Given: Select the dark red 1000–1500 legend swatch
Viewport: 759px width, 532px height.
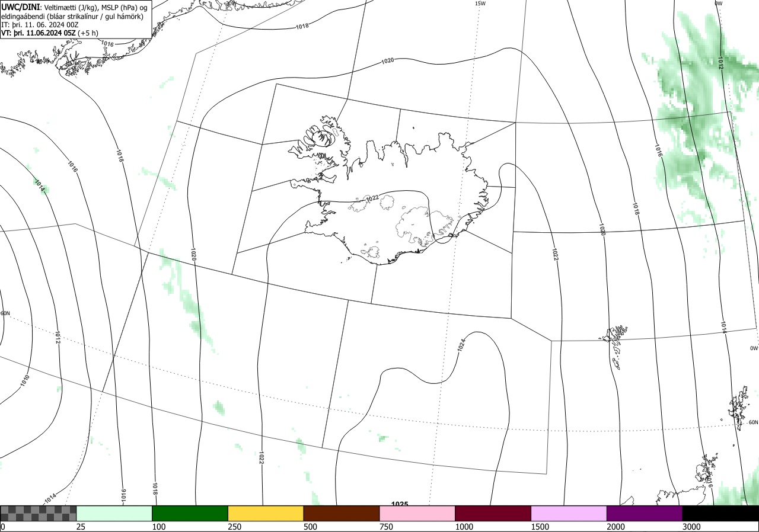Looking at the screenshot, I should (493, 513).
